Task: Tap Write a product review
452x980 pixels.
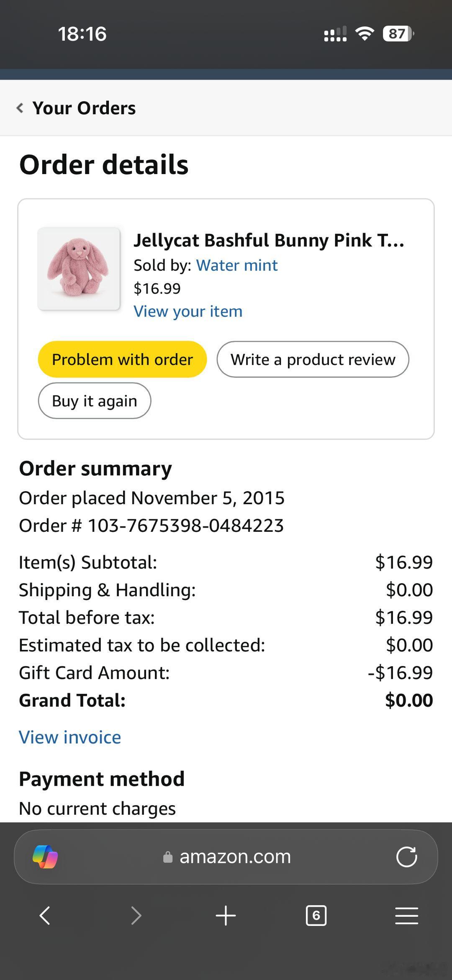Action: 313,359
